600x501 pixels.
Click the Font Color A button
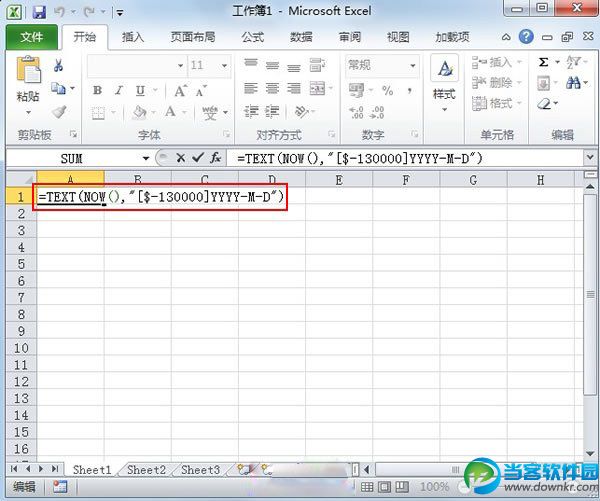(x=171, y=112)
